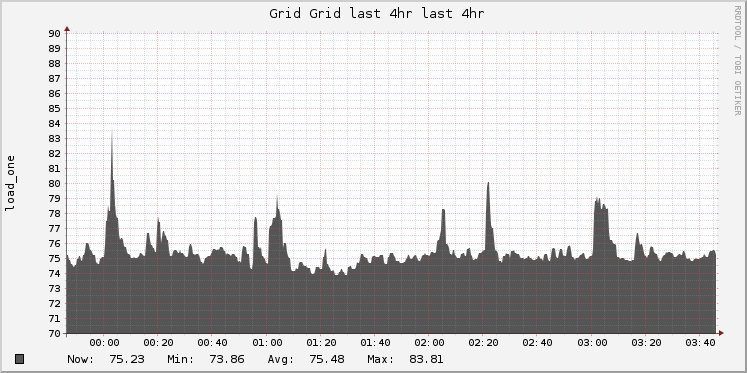Click the 90 label on the y-axis
Viewport: 747px width, 373px height.
pyautogui.click(x=54, y=33)
